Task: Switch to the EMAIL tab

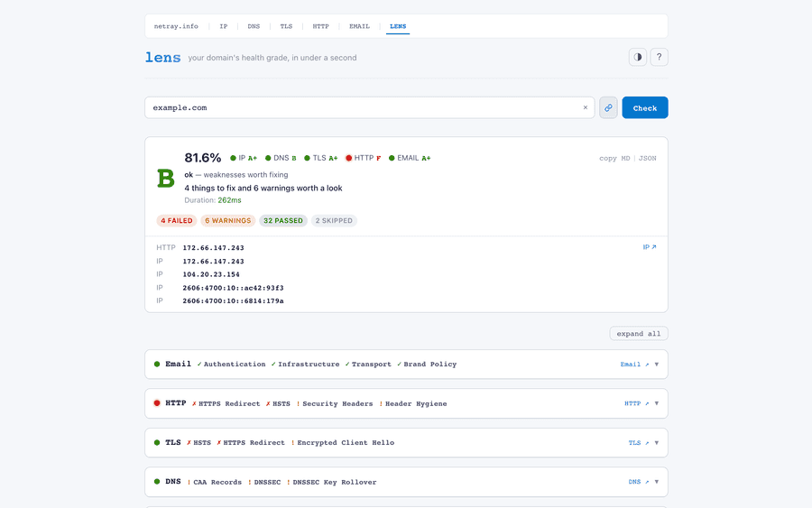Action: [x=359, y=26]
